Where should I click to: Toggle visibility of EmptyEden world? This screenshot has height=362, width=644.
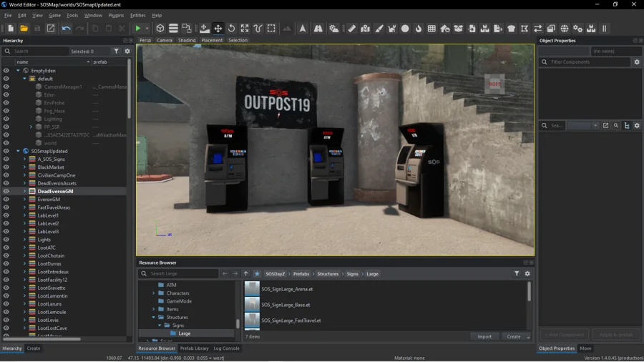(6, 71)
